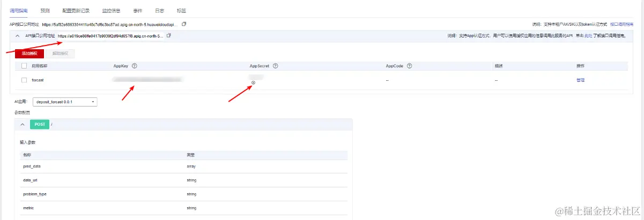Tick the checkbox for the forcast row
The height and width of the screenshot is (220, 644).
(x=24, y=80)
